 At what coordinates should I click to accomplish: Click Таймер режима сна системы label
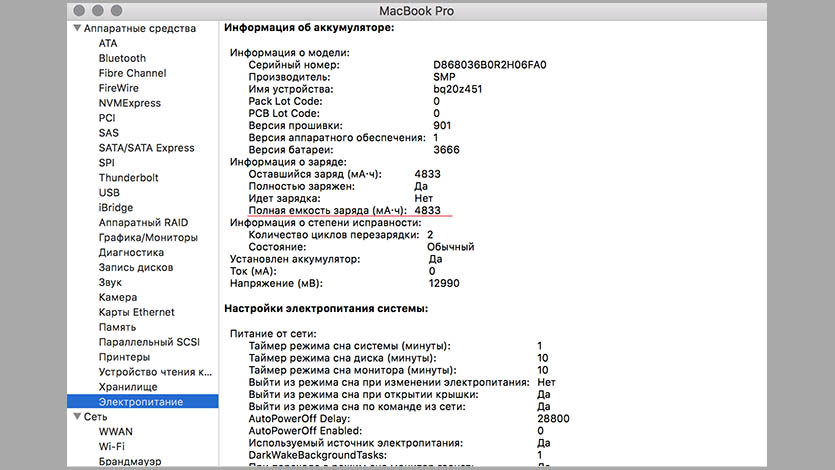tap(349, 346)
